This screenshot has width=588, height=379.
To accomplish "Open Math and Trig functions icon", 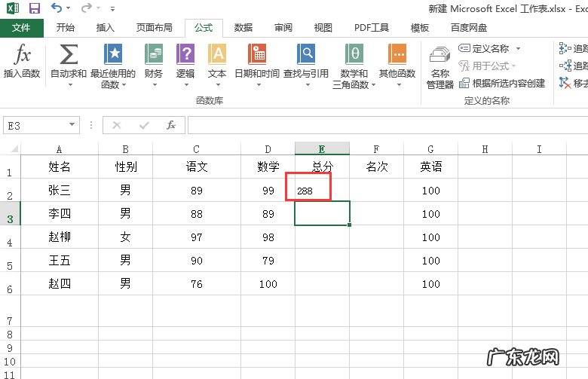I will [x=354, y=54].
